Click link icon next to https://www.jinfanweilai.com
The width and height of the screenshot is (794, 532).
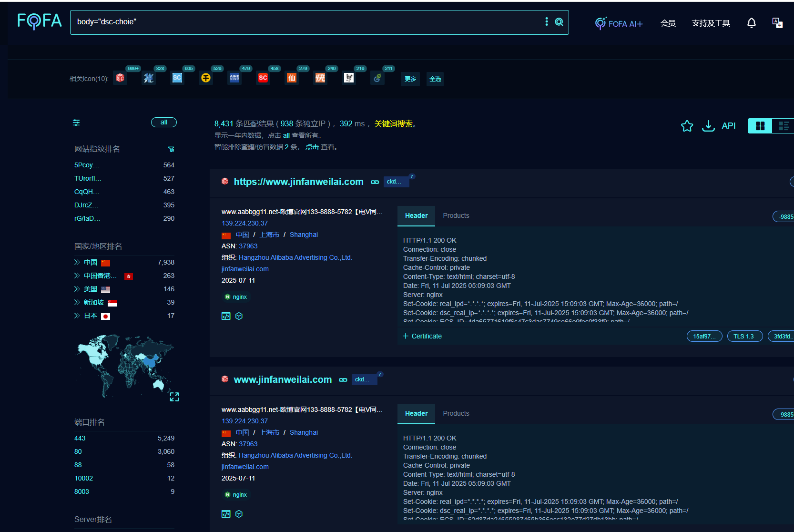[x=375, y=182]
